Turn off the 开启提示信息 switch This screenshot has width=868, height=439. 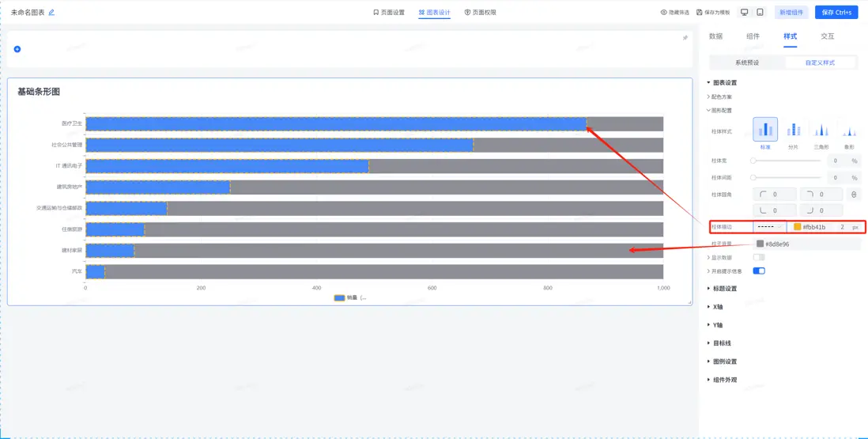coord(759,271)
